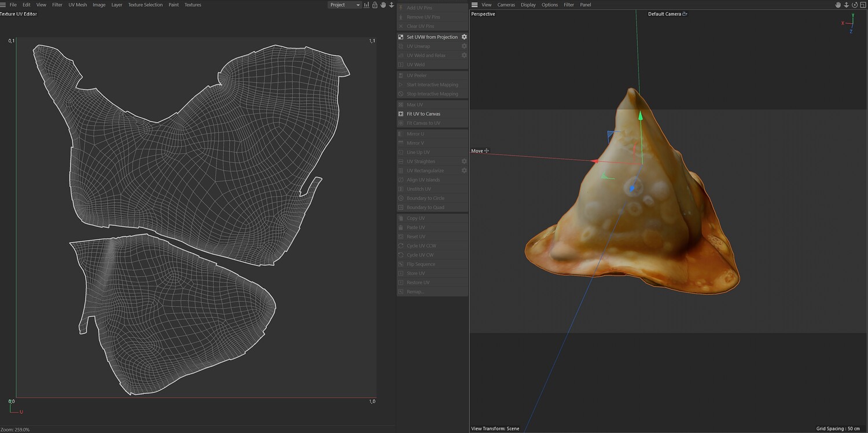Open UV Unwrap settings gear
Viewport: 868px width, 433px height.
[464, 46]
